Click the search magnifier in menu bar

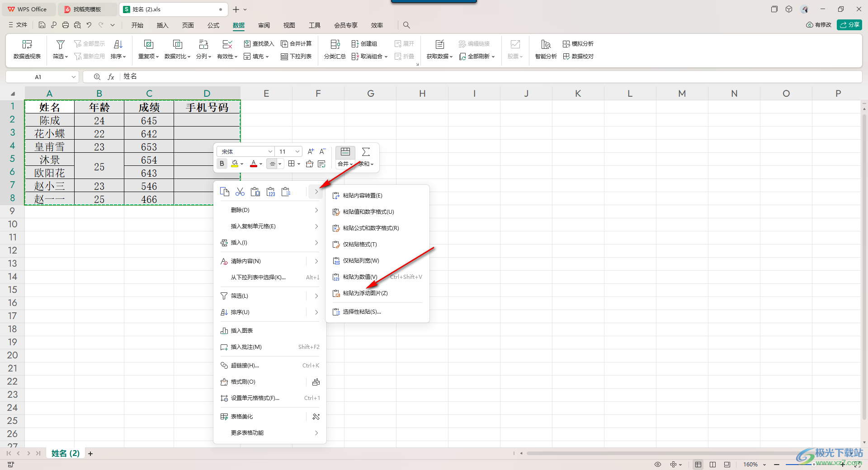pos(406,25)
